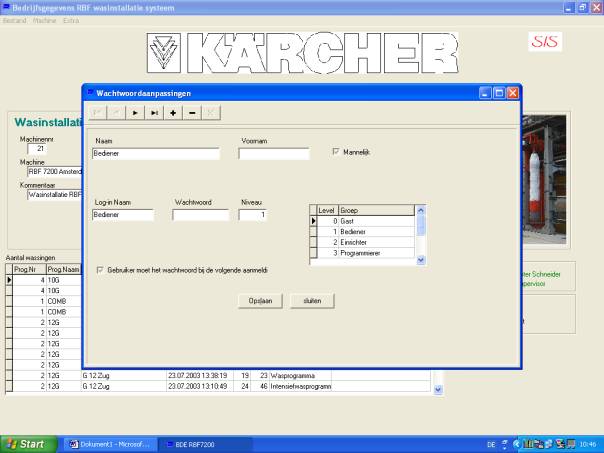This screenshot has height=453, width=604.
Task: Add a new user with plus icon
Action: pyautogui.click(x=173, y=113)
